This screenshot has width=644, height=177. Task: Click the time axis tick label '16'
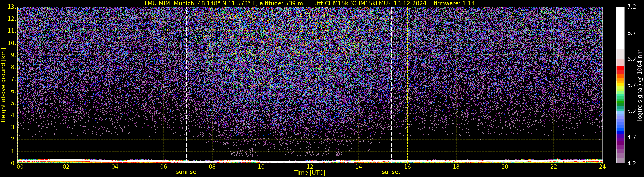(407, 167)
